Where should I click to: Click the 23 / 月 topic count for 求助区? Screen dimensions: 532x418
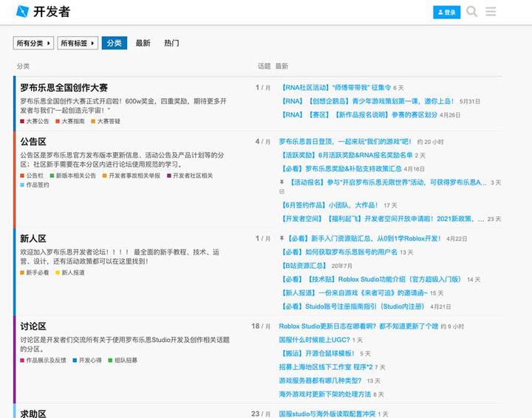tap(261, 414)
